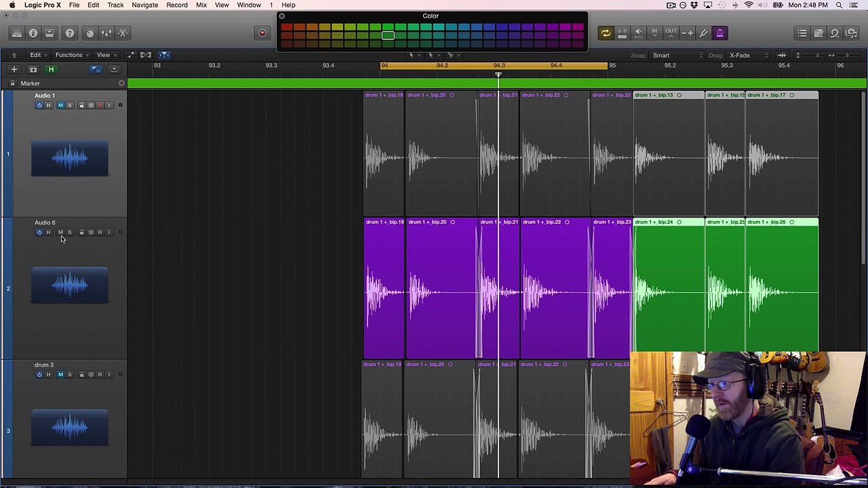This screenshot has width=868, height=488.
Task: Click the Marker track add plus button
Action: (121, 83)
